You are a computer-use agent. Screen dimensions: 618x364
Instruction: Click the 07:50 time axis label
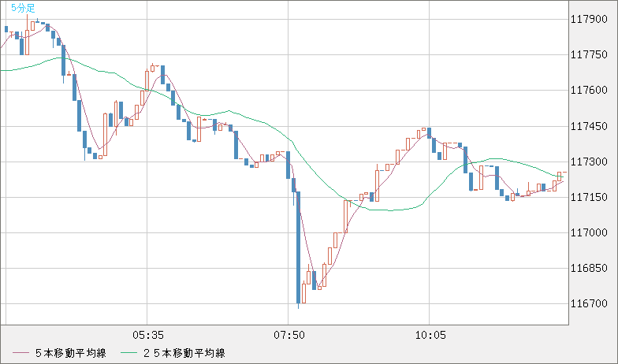(289, 336)
